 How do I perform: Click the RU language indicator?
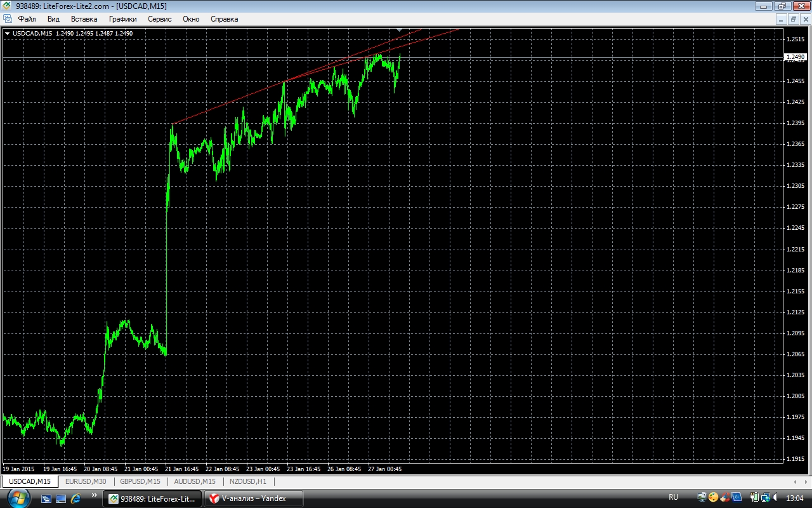[673, 497]
